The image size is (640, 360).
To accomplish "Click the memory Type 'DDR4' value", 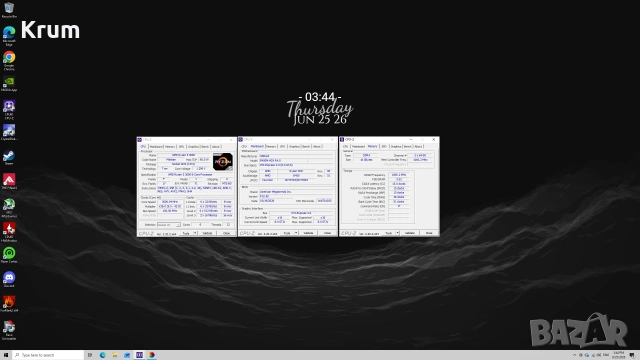I will coord(367,156).
